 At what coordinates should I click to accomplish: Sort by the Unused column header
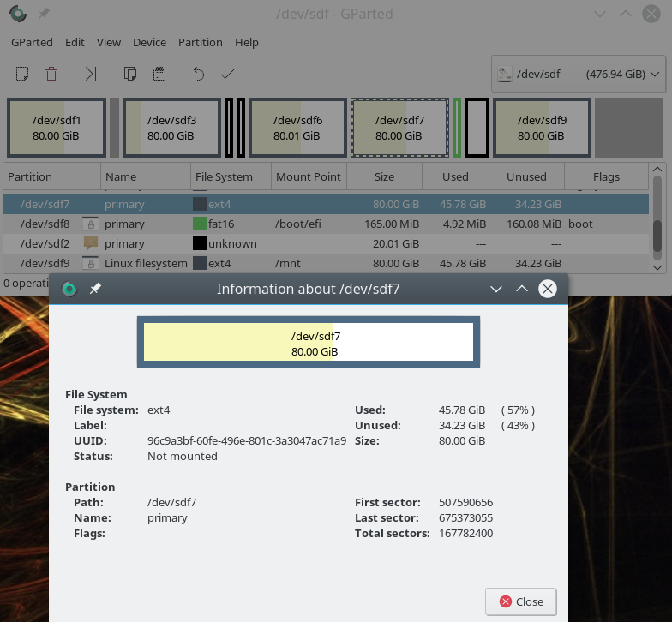[526, 176]
